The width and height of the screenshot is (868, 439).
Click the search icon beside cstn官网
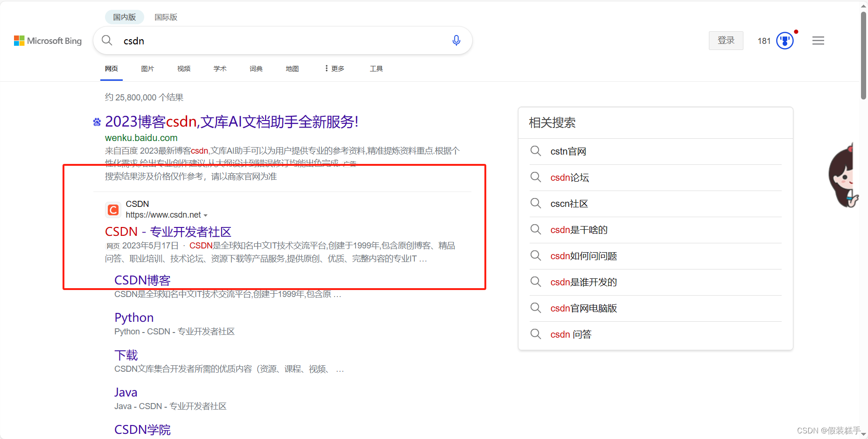536,151
